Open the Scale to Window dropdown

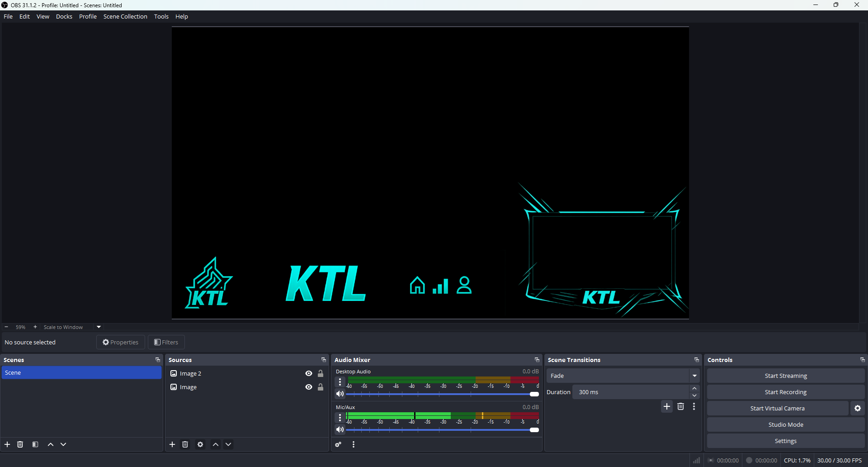98,327
